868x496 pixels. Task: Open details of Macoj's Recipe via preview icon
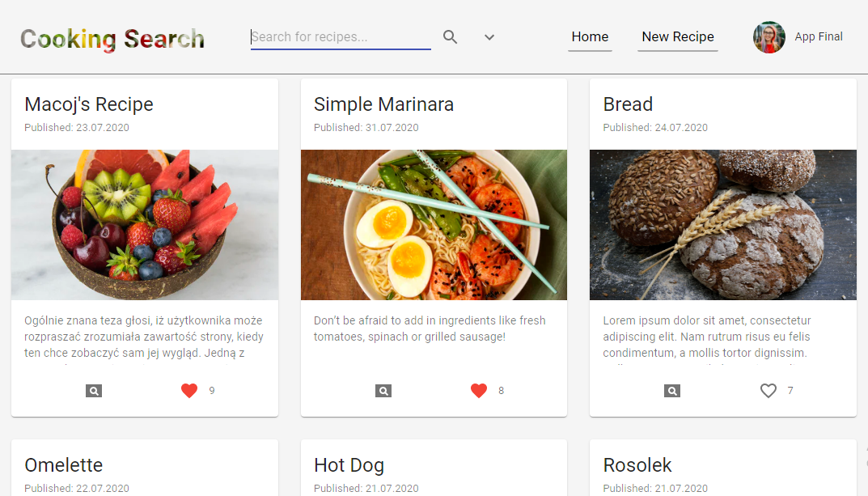(x=94, y=391)
